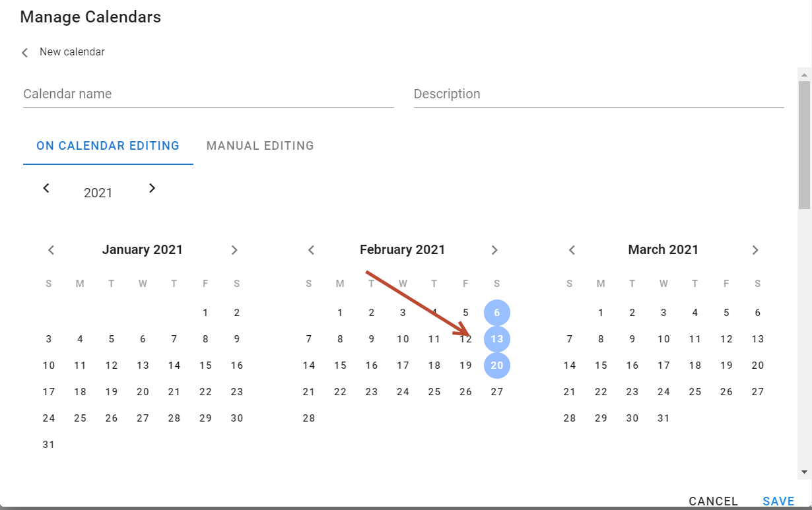Select February 1 on the calendar
812x510 pixels.
(x=340, y=313)
